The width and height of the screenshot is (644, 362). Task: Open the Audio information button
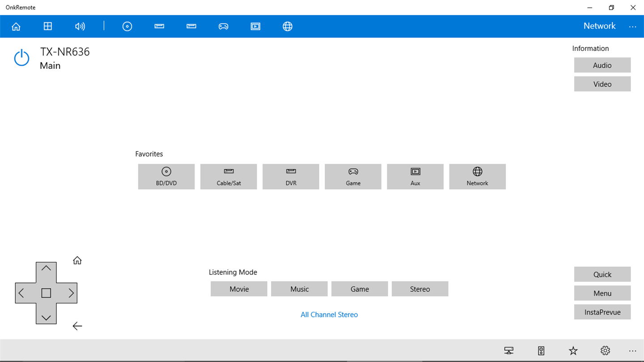coord(602,65)
